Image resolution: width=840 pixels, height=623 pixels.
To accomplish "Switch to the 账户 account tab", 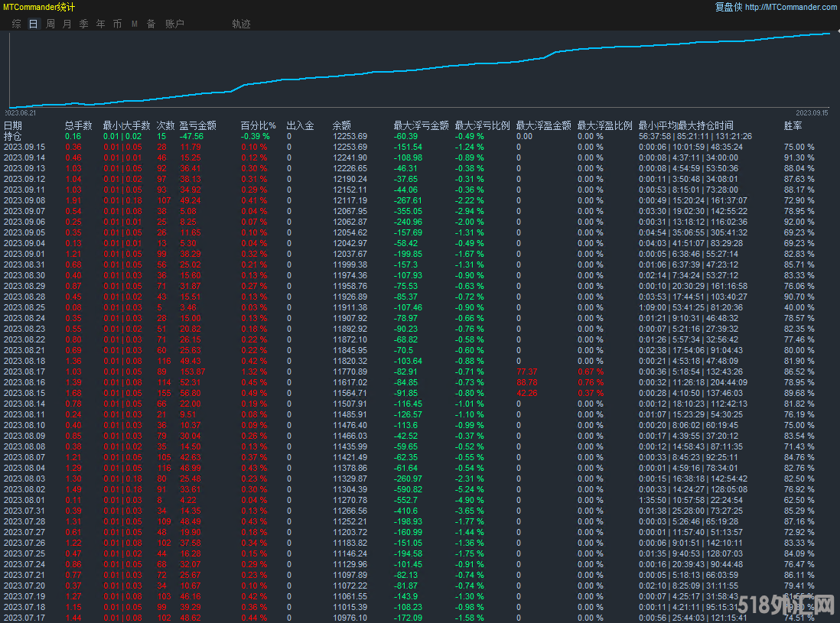I will click(x=174, y=24).
